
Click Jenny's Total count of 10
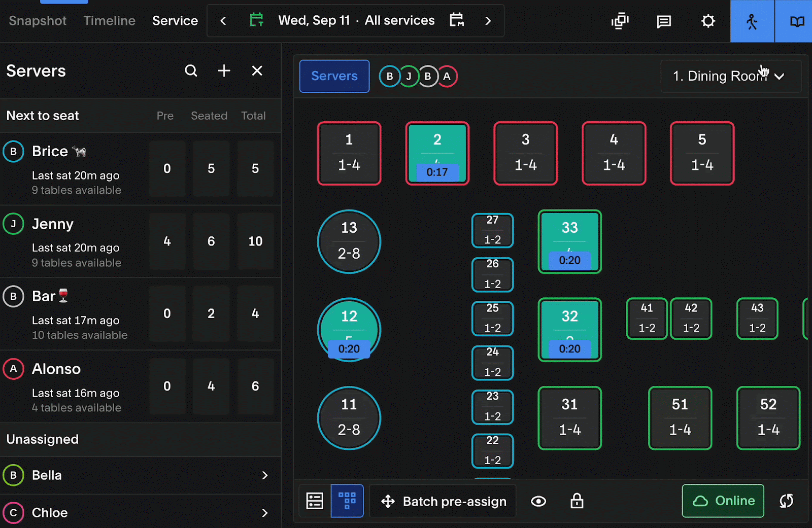[255, 241]
